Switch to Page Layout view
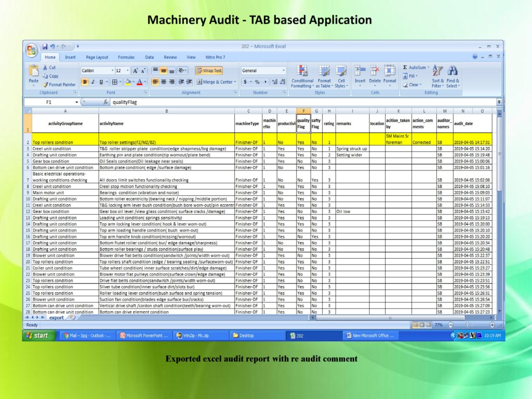 (422, 325)
